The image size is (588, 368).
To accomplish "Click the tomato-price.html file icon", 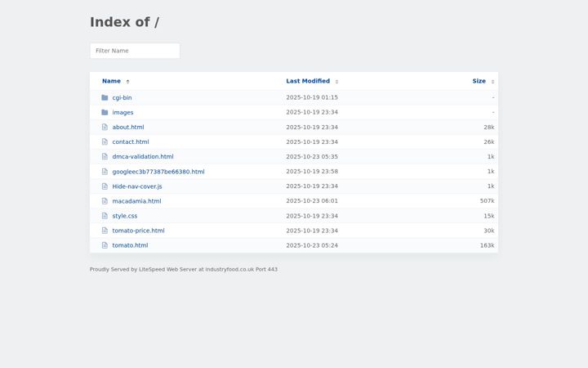I will (x=105, y=231).
